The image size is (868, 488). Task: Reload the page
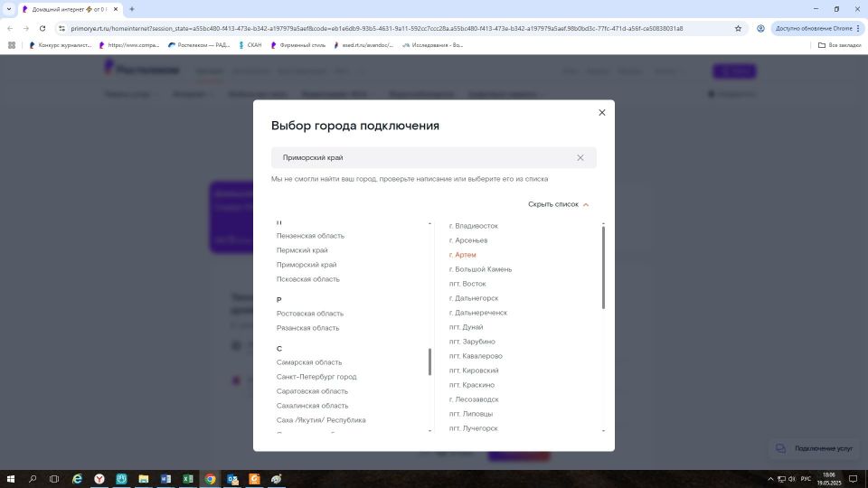42,28
